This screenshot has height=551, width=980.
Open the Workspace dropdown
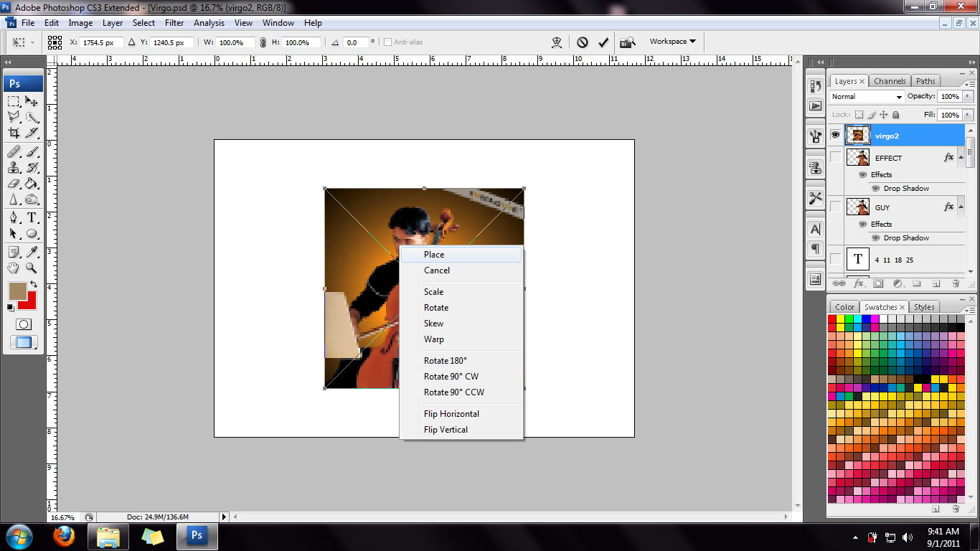pyautogui.click(x=673, y=42)
